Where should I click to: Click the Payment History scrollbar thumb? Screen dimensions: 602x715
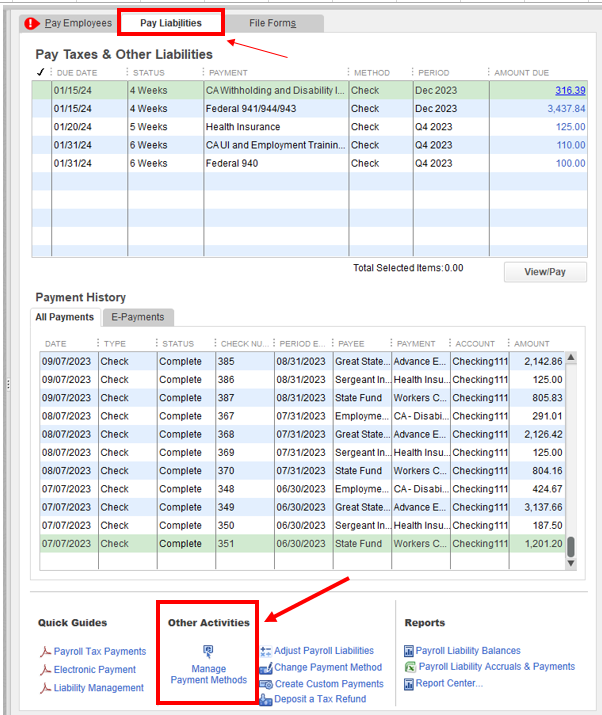click(x=571, y=547)
